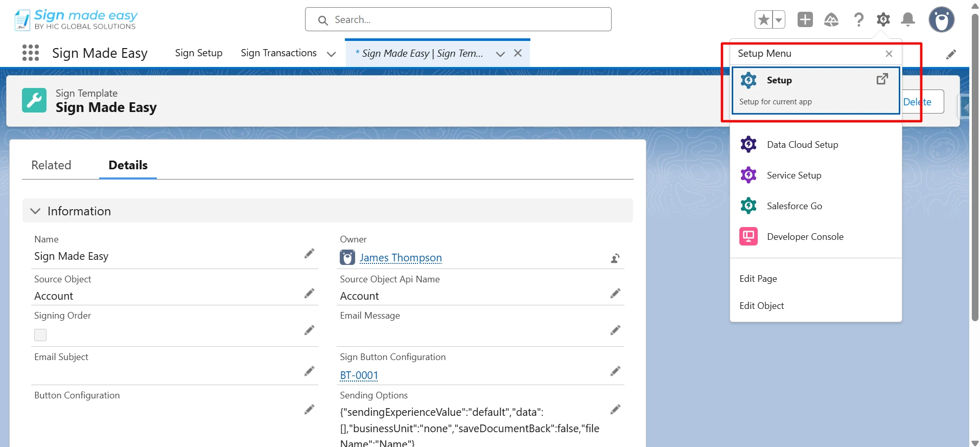The height and width of the screenshot is (447, 980).
Task: Launch the Developer Console
Action: coord(815,237)
